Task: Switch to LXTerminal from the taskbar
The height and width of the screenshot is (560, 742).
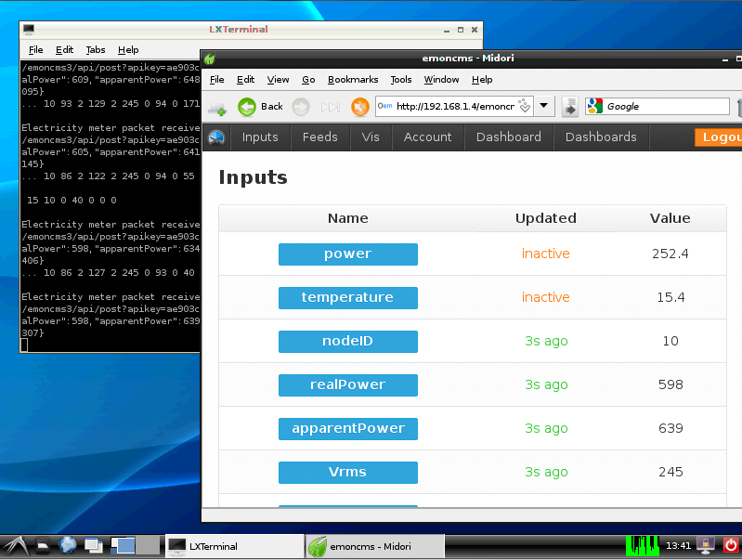Action: click(x=235, y=546)
